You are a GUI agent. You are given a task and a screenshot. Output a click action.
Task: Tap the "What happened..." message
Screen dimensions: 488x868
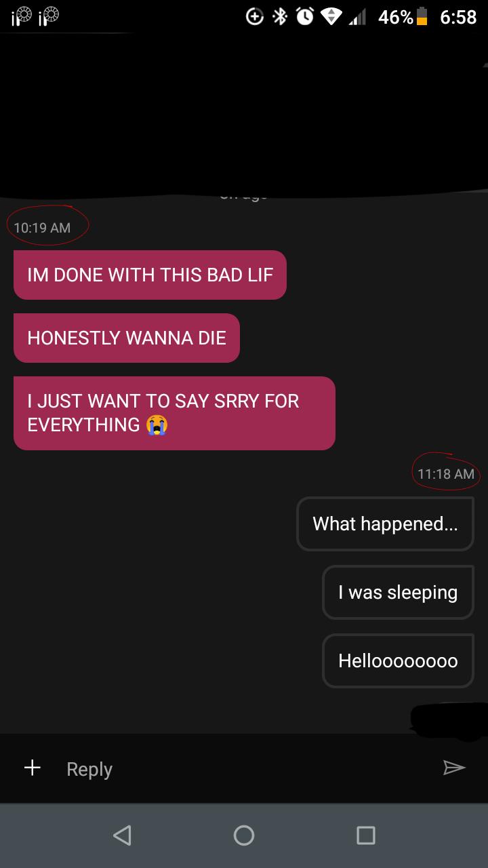point(385,524)
